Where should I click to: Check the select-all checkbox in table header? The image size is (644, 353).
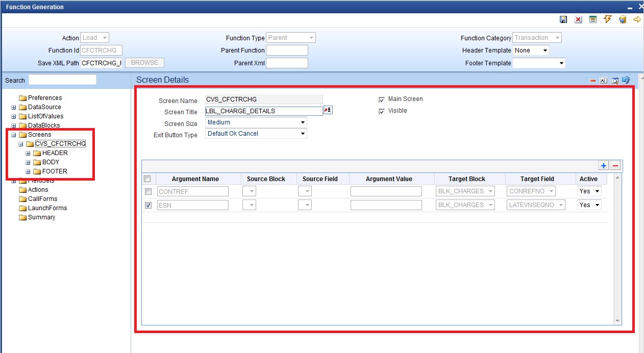tap(147, 179)
